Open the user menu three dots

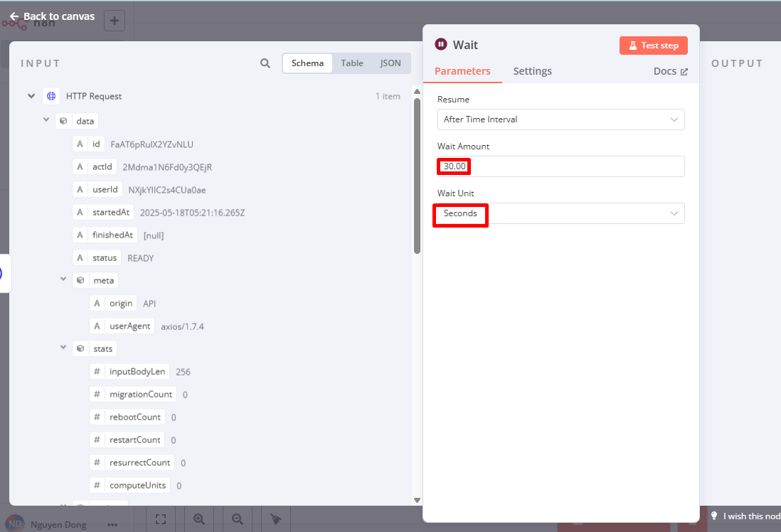[112, 525]
